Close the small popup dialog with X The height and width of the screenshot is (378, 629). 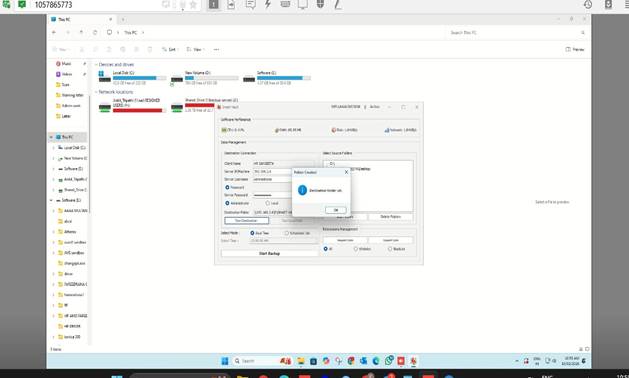click(347, 172)
